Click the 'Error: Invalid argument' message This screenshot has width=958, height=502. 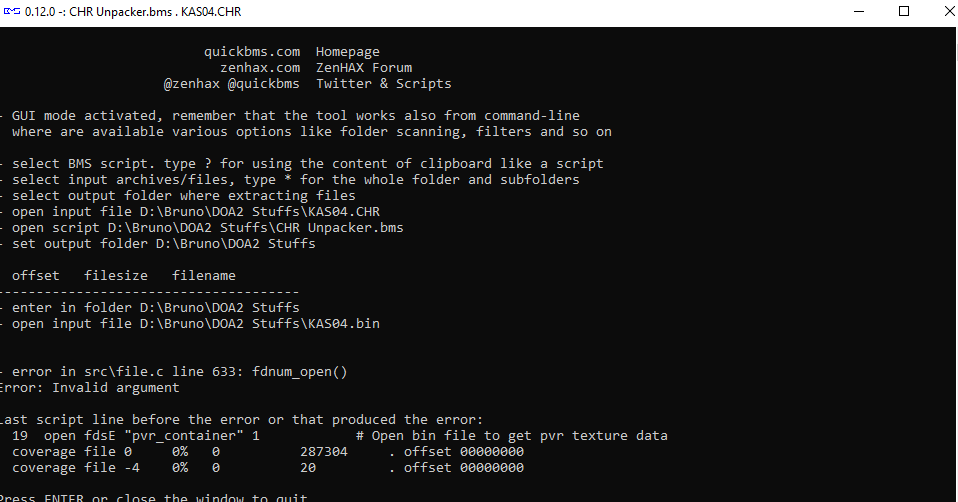(90, 387)
